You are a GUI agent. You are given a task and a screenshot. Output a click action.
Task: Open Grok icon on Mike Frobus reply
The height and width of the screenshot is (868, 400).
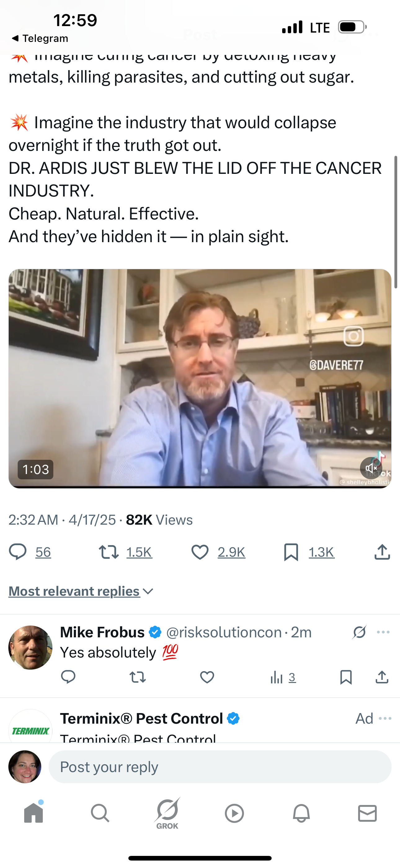pos(359,632)
